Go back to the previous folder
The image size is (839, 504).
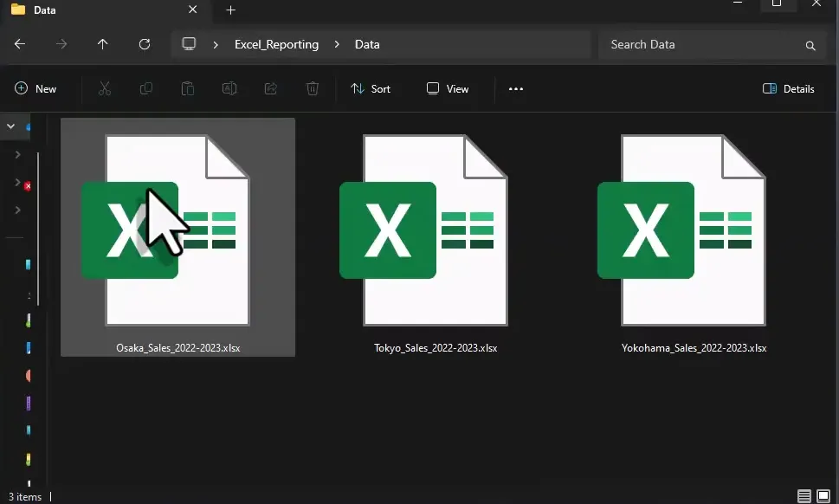(19, 44)
